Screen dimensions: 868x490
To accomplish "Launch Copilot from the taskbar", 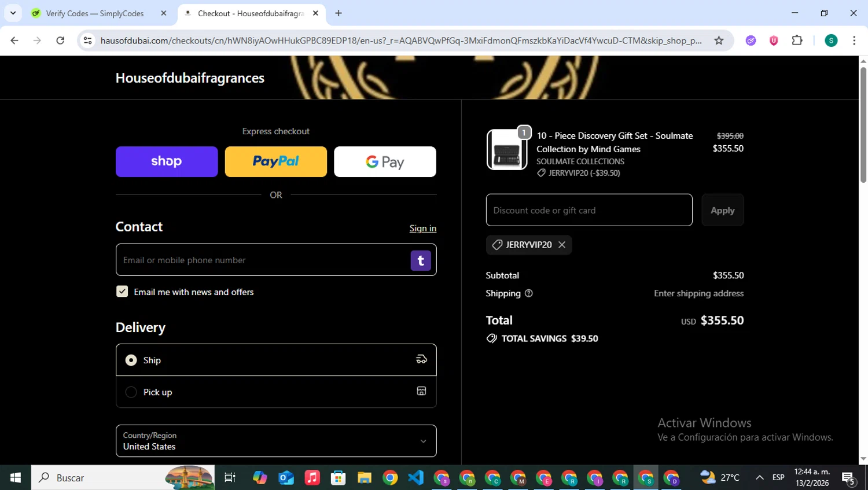I will pyautogui.click(x=260, y=478).
